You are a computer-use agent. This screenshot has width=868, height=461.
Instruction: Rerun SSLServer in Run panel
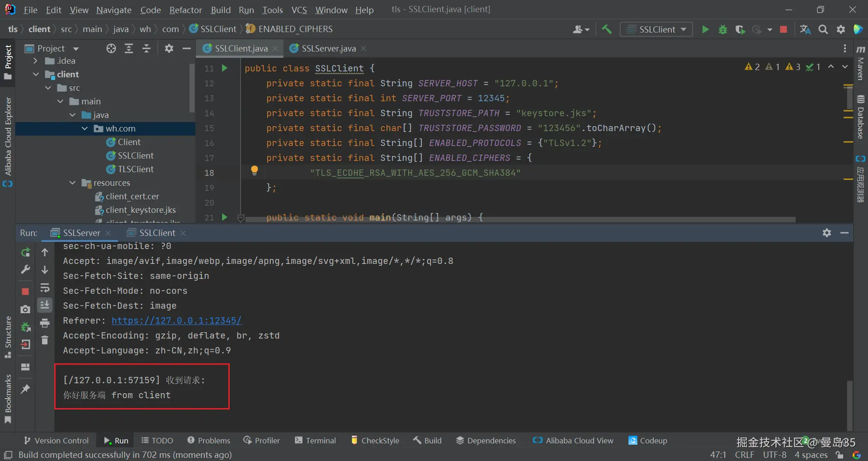click(25, 252)
